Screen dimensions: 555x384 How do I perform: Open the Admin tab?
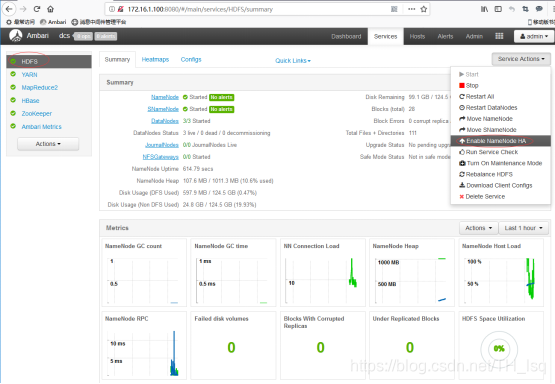click(x=474, y=36)
